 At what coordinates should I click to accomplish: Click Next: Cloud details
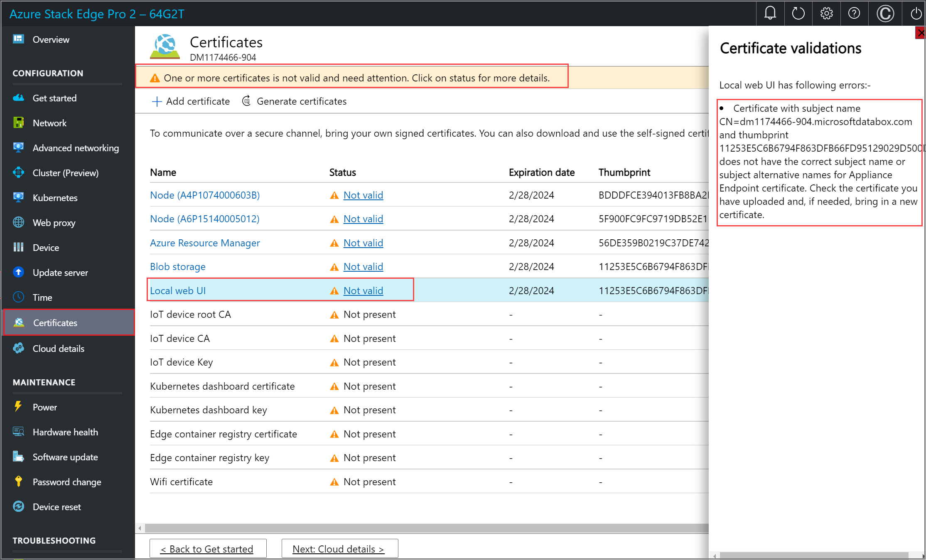click(x=339, y=548)
